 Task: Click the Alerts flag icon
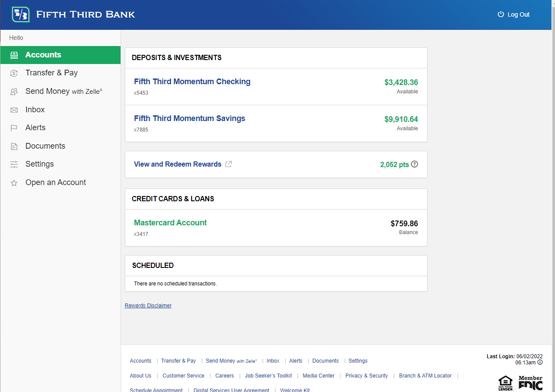point(14,128)
